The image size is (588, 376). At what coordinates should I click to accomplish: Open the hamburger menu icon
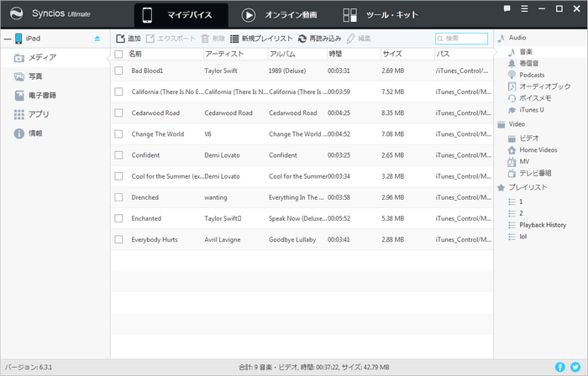(524, 8)
